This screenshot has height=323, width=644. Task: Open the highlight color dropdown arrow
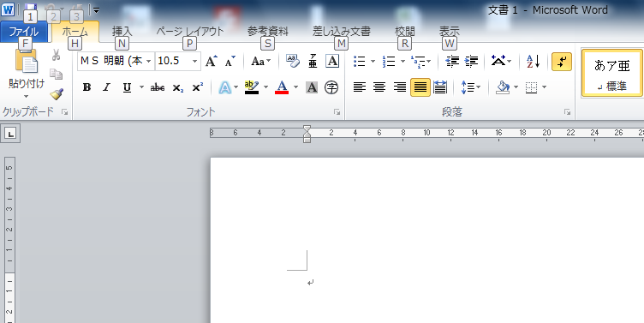[x=265, y=87]
